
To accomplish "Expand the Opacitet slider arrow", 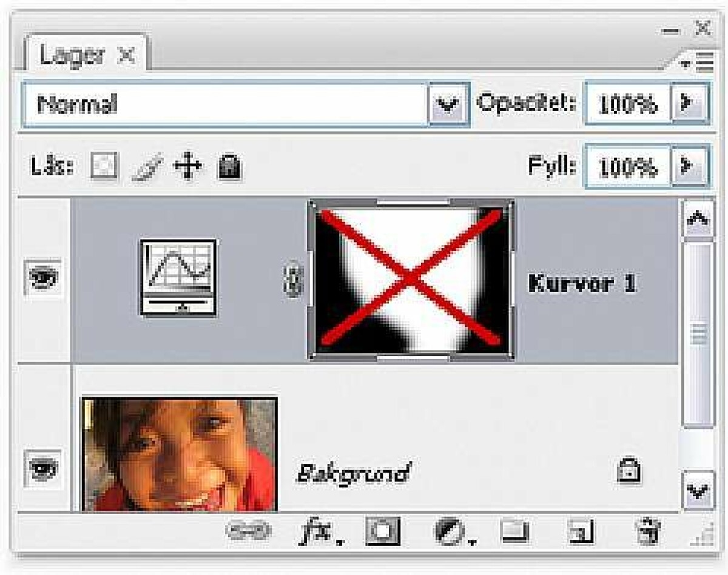I will click(689, 104).
